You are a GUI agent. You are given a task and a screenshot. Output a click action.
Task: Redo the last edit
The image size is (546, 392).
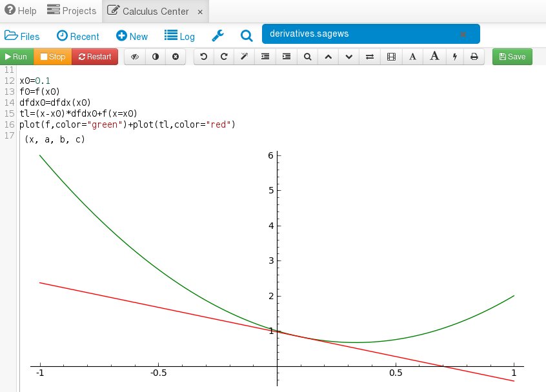click(x=224, y=57)
